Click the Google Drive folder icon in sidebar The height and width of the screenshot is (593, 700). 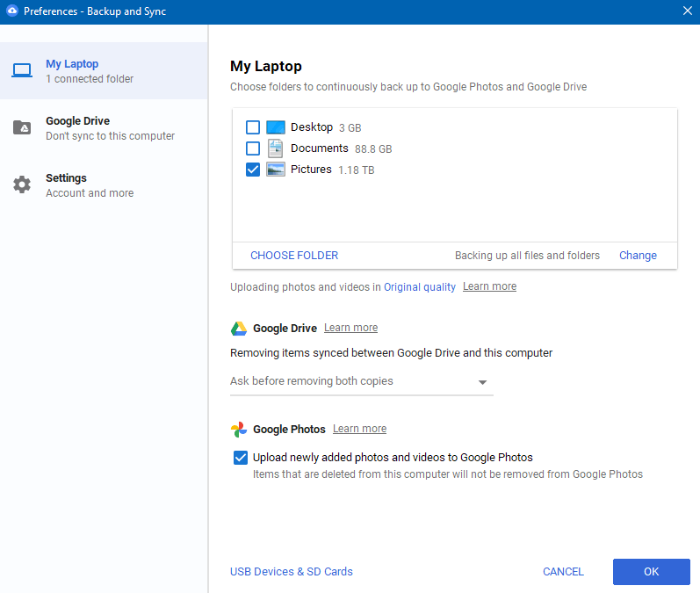[x=22, y=128]
